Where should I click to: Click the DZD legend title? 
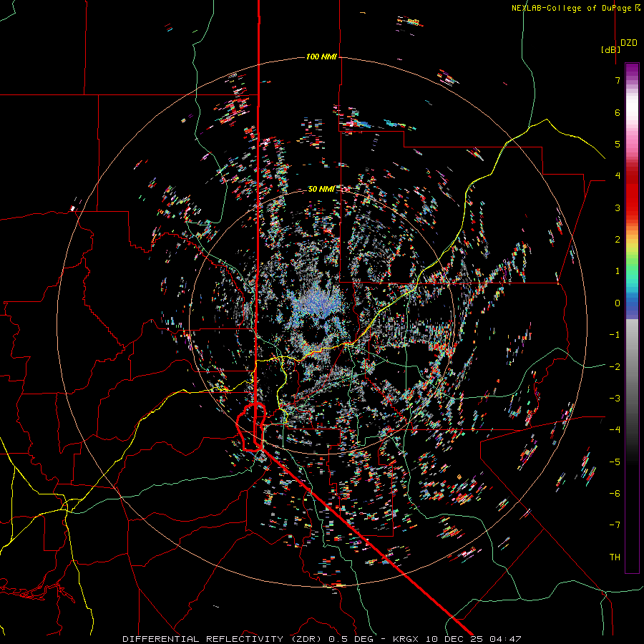(629, 43)
